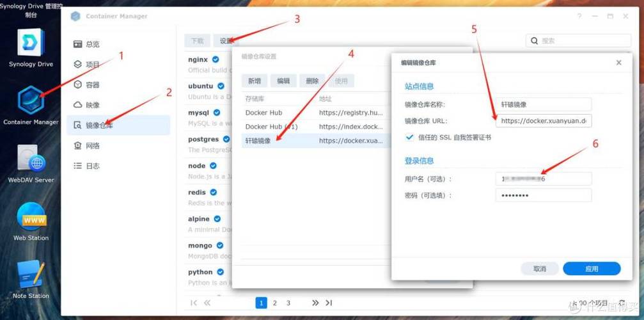
Task: Go to the last page arrow
Action: click(329, 303)
